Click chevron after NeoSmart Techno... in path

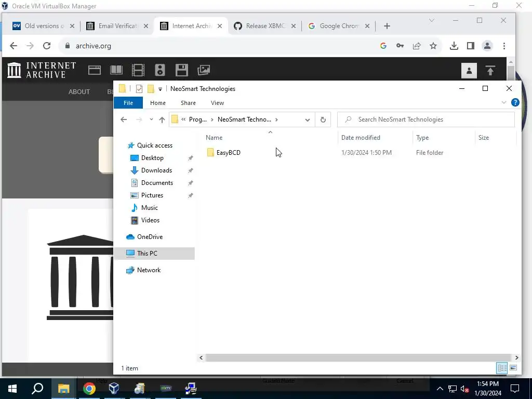(x=276, y=119)
